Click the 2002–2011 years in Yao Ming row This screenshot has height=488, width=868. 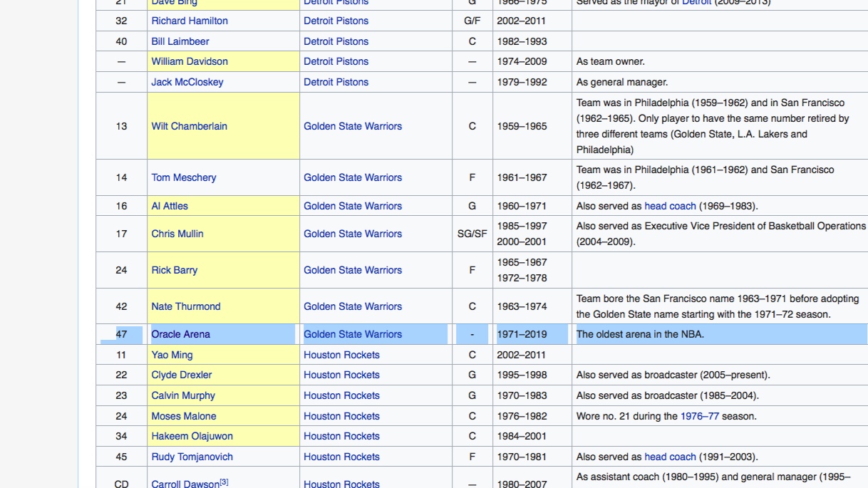pos(522,355)
